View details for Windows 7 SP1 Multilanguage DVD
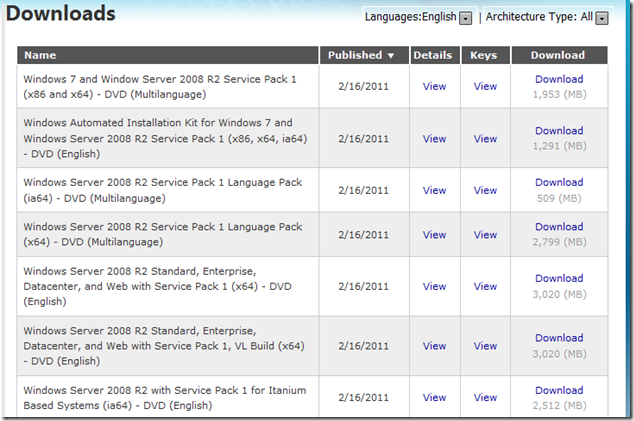 [x=435, y=87]
